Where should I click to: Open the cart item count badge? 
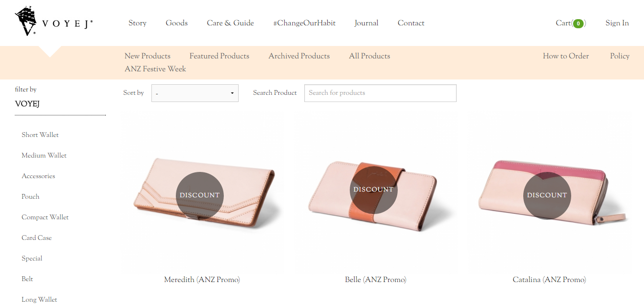(x=578, y=23)
